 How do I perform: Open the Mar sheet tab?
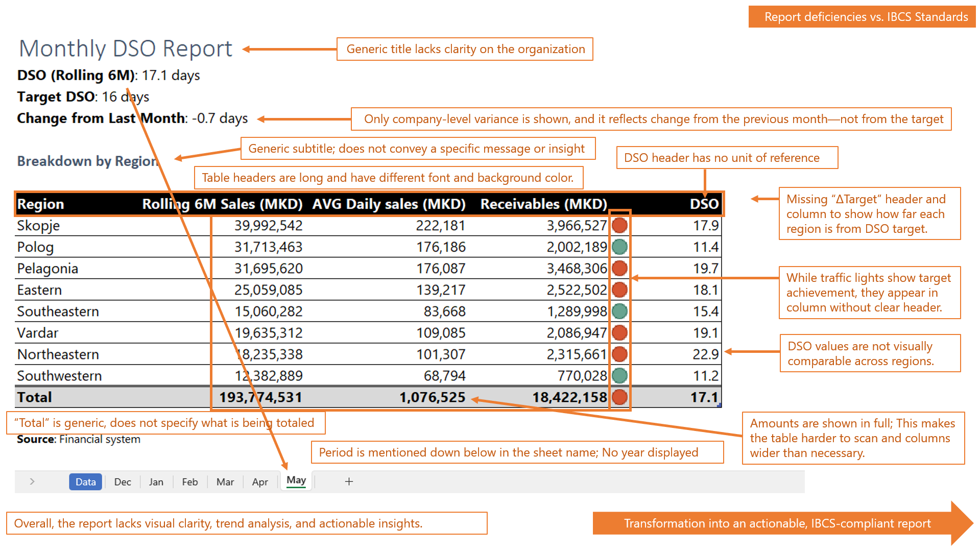point(225,482)
